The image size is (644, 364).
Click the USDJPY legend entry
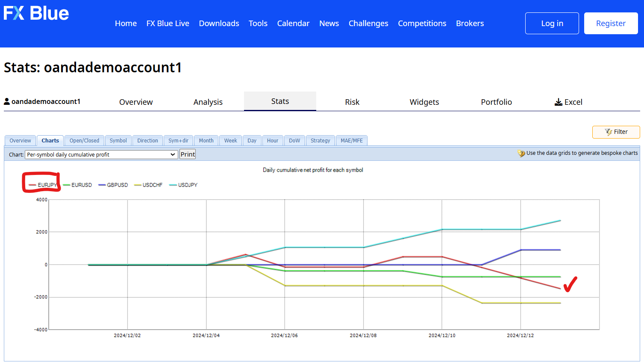click(x=183, y=185)
